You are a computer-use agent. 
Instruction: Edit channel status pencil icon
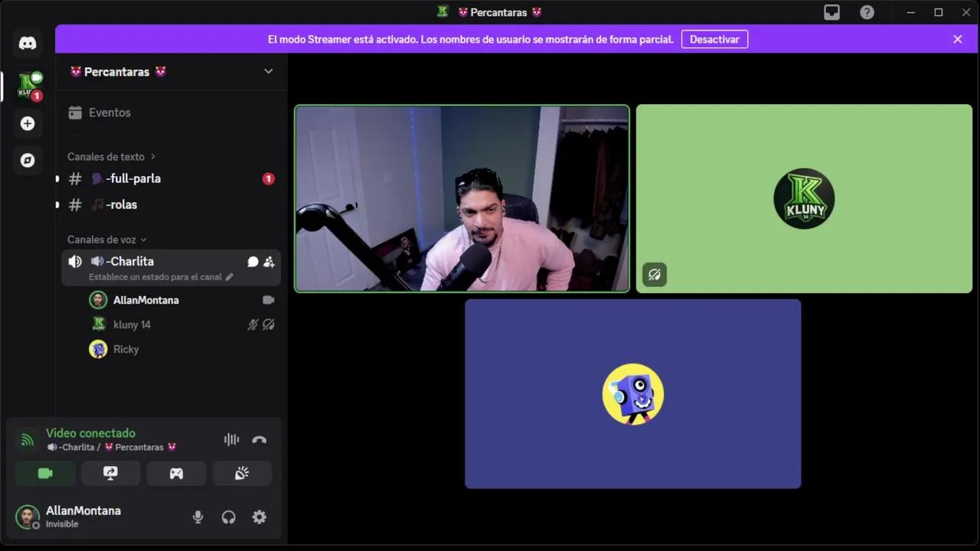coord(229,277)
